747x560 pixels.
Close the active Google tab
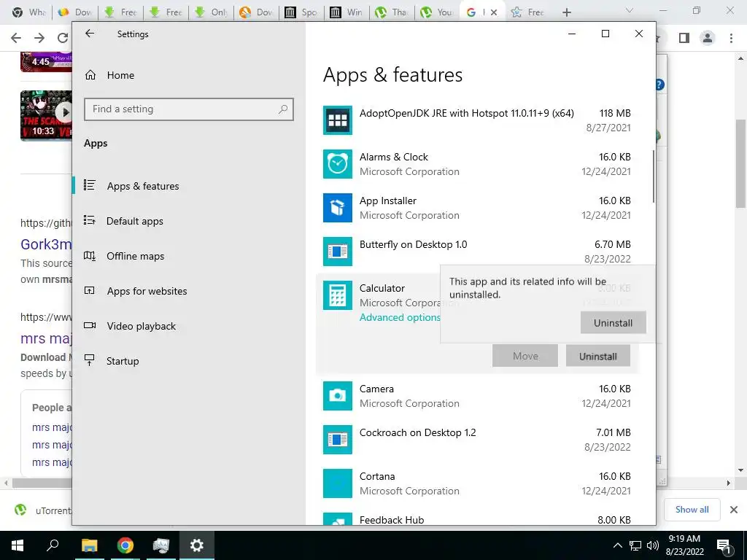point(494,12)
